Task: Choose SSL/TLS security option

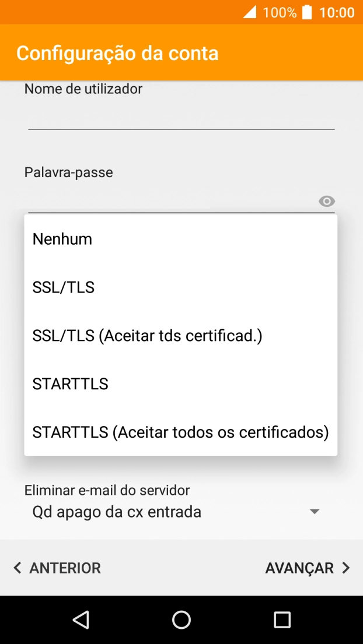Action: coord(64,287)
